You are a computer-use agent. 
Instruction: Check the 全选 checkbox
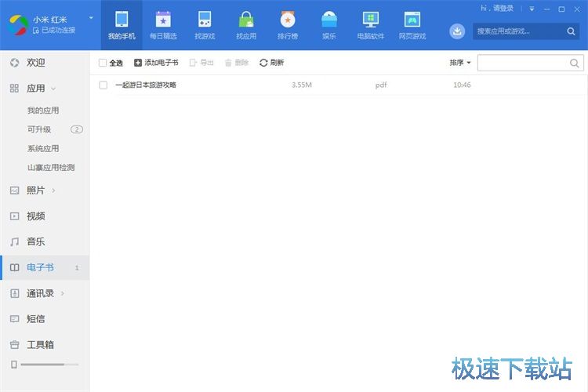pyautogui.click(x=103, y=63)
